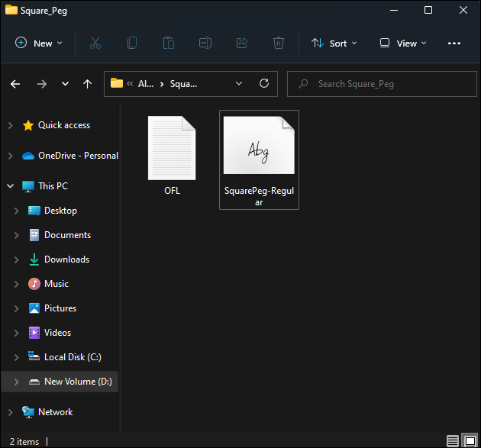Switch to details list view layout
Screen dimensions: 481x448
click(x=453, y=441)
